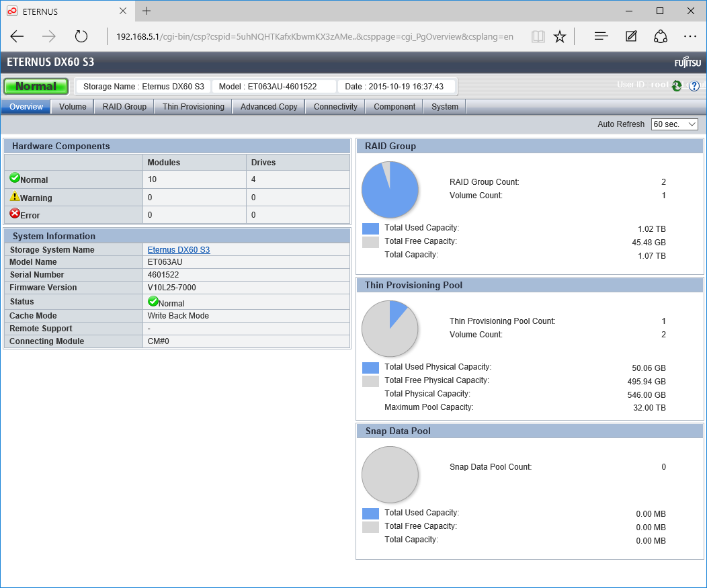Click the browser address bar URL
The image size is (707, 588).
pyautogui.click(x=315, y=36)
